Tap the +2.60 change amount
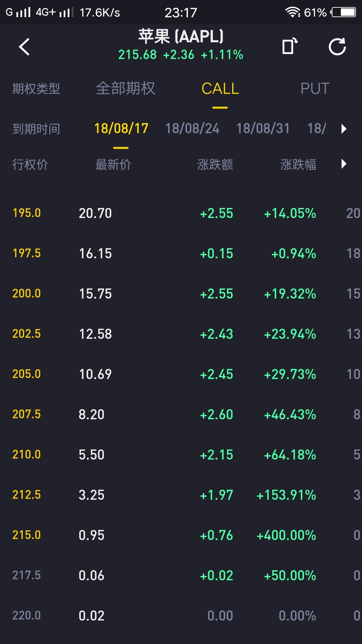This screenshot has width=362, height=644. click(x=217, y=415)
